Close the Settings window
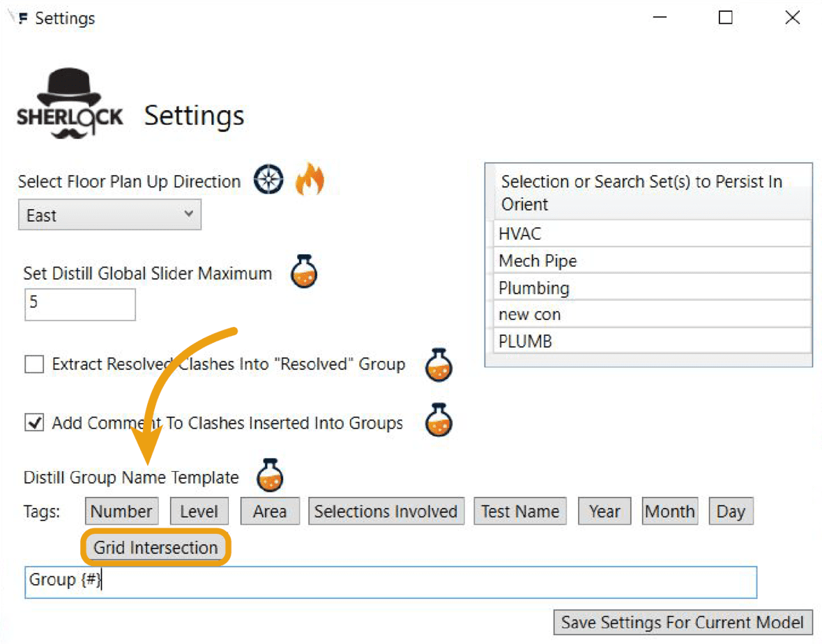The height and width of the screenshot is (644, 822). [793, 18]
